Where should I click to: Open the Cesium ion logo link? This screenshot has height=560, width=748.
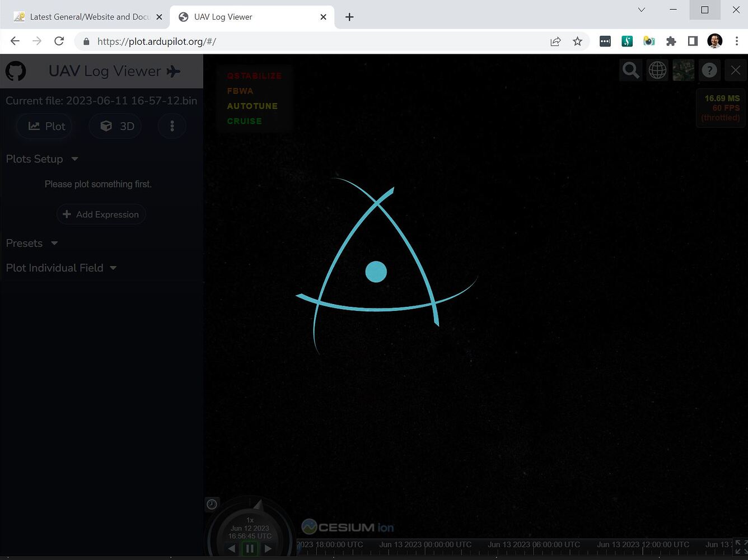(347, 526)
